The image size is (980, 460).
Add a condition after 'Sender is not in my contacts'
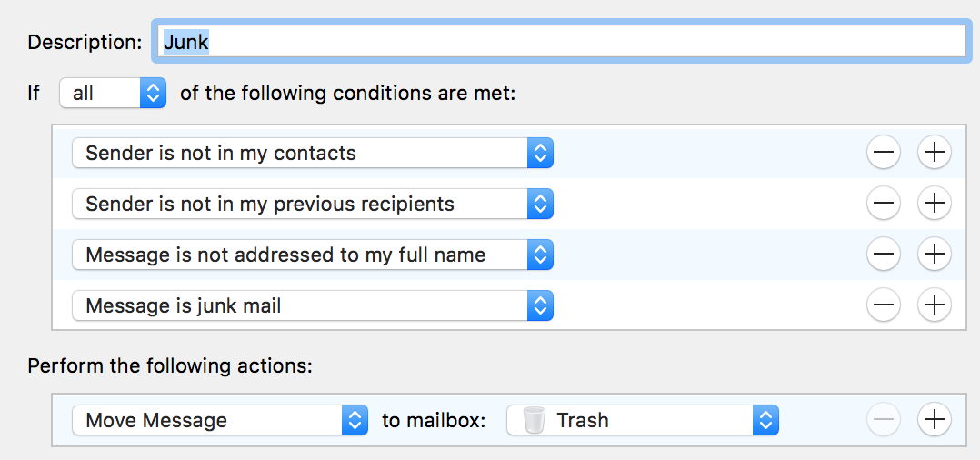934,154
